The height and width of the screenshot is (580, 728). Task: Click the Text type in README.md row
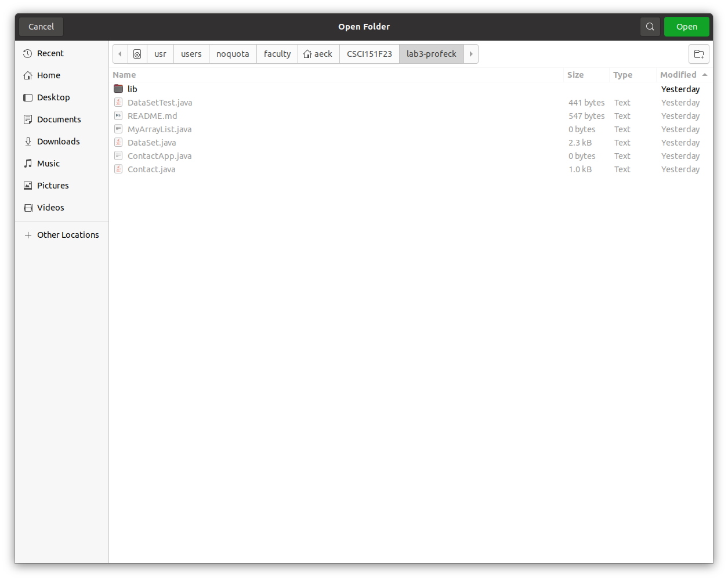(622, 116)
